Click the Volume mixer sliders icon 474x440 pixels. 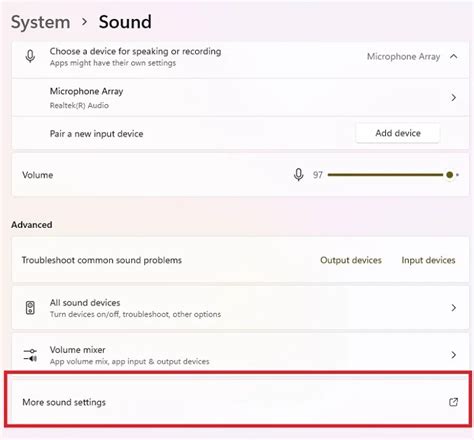click(30, 355)
